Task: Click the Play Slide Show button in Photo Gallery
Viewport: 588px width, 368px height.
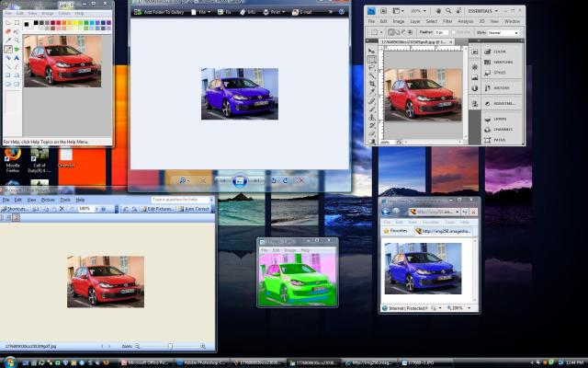Action: pyautogui.click(x=240, y=180)
